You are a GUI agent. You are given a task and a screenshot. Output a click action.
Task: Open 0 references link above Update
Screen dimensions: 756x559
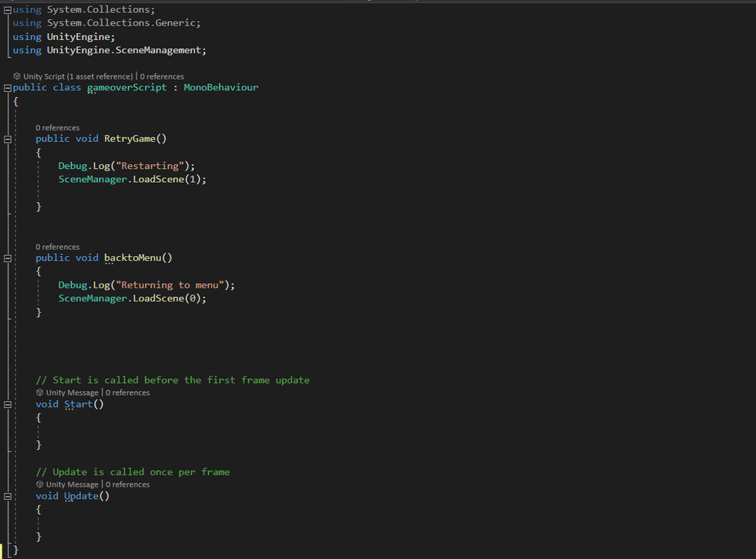tap(128, 484)
